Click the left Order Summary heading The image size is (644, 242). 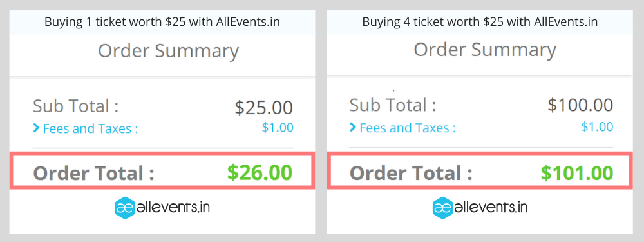(x=168, y=51)
